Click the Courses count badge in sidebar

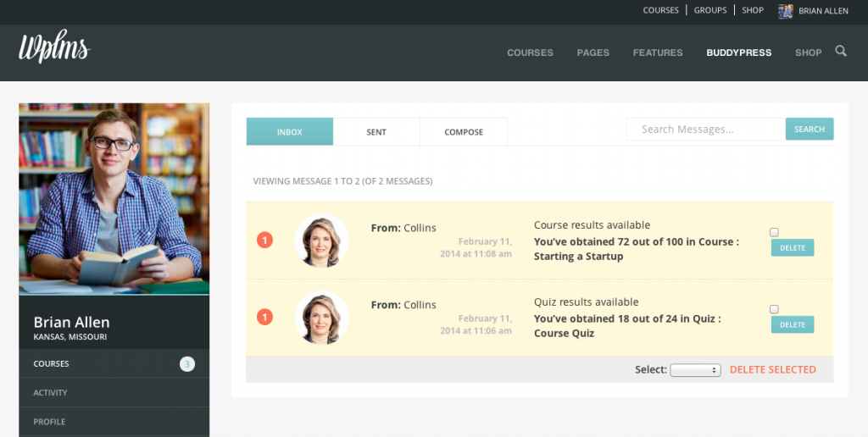point(187,364)
